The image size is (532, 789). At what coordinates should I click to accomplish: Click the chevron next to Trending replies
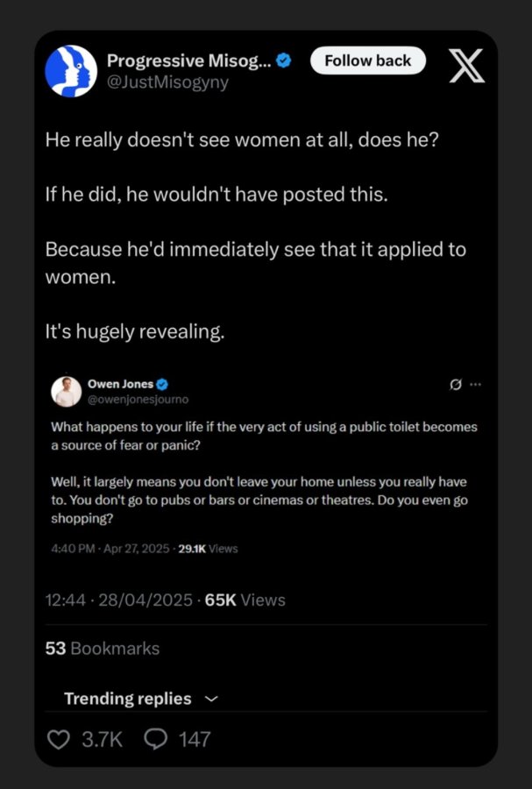(212, 699)
